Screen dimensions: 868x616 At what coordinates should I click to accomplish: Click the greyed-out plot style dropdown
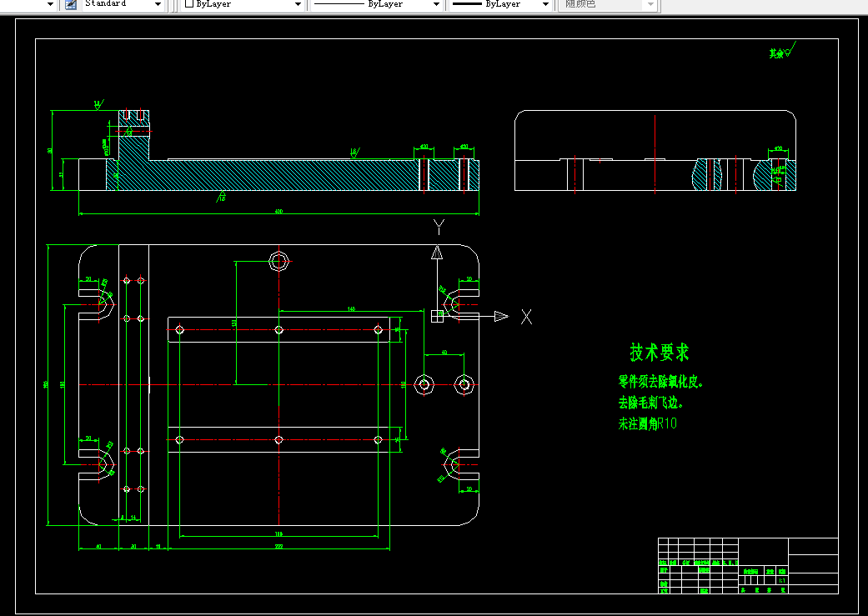point(608,4)
